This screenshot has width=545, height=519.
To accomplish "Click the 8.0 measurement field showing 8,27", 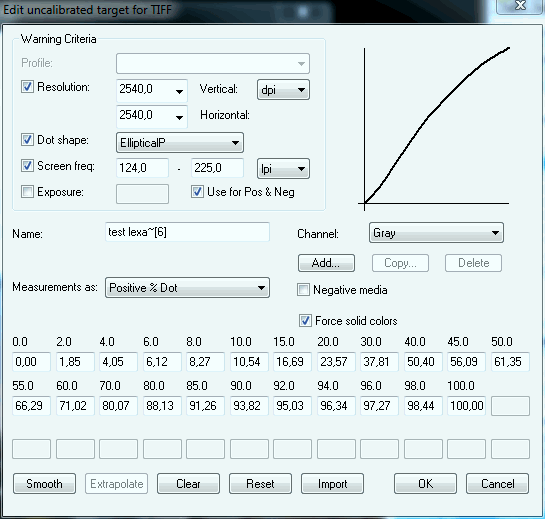I will click(205, 362).
